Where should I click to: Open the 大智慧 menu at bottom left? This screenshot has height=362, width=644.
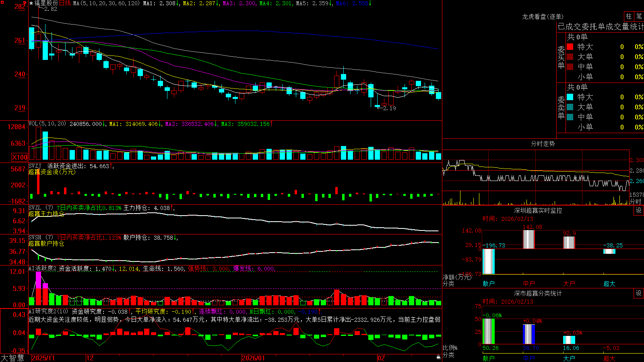coord(12,358)
